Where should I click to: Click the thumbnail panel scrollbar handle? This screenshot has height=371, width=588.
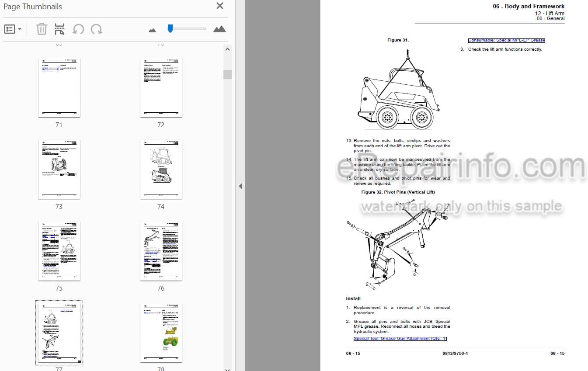(227, 74)
